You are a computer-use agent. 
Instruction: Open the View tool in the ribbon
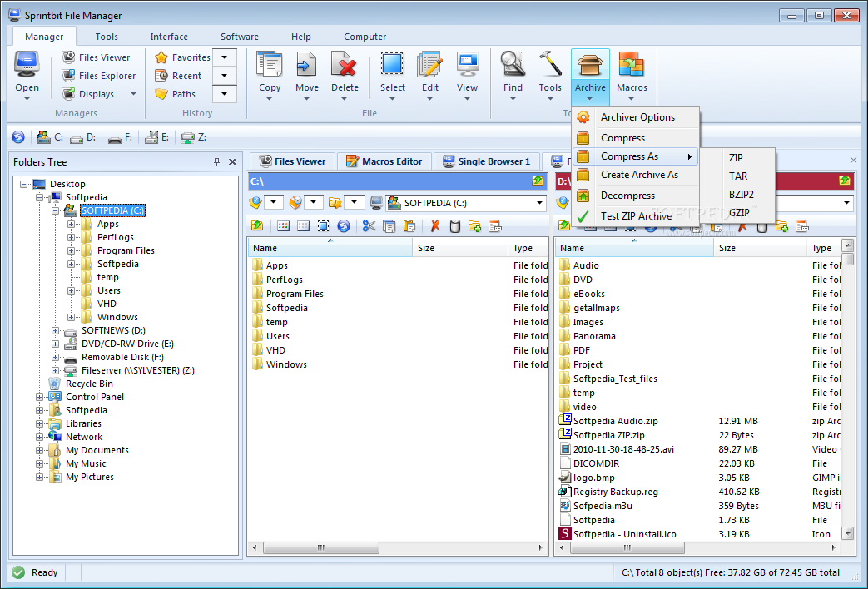tap(467, 77)
